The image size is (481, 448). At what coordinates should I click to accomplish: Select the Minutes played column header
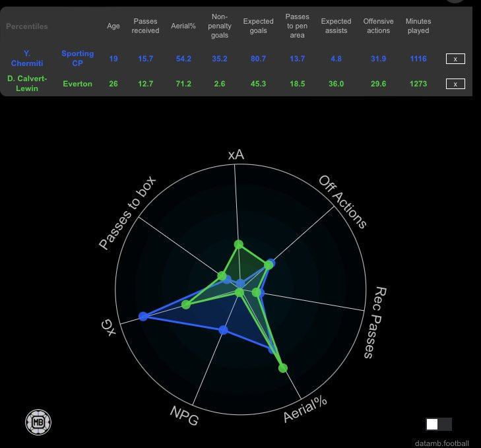coord(418,26)
